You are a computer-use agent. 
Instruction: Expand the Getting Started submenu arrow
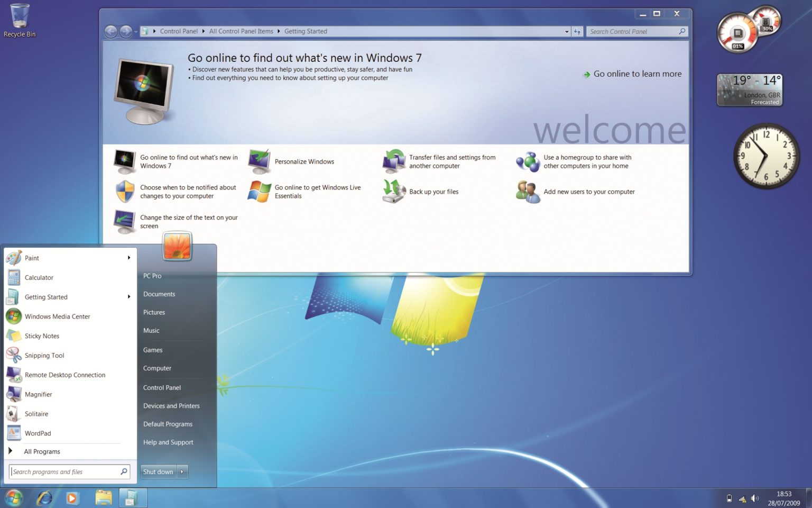[x=128, y=297]
